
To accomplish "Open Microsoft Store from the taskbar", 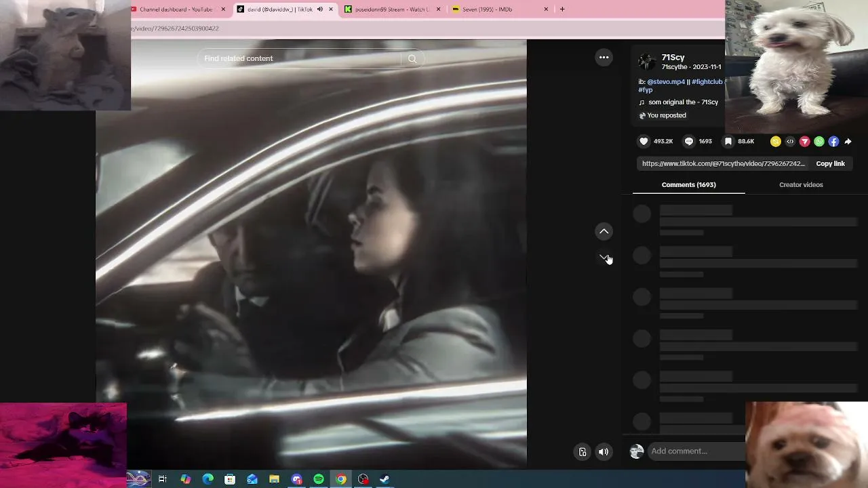I will point(230,479).
